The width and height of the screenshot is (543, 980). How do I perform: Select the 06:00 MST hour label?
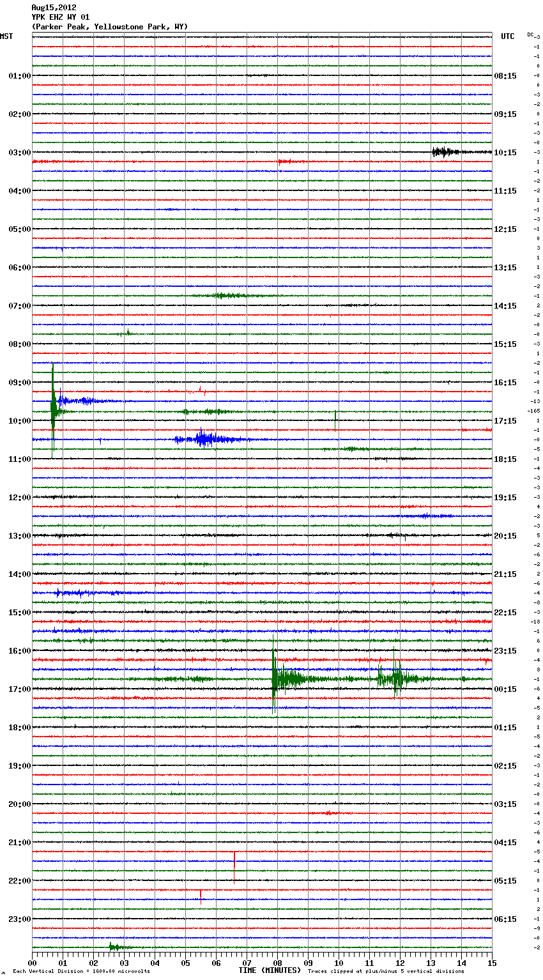pyautogui.click(x=19, y=268)
